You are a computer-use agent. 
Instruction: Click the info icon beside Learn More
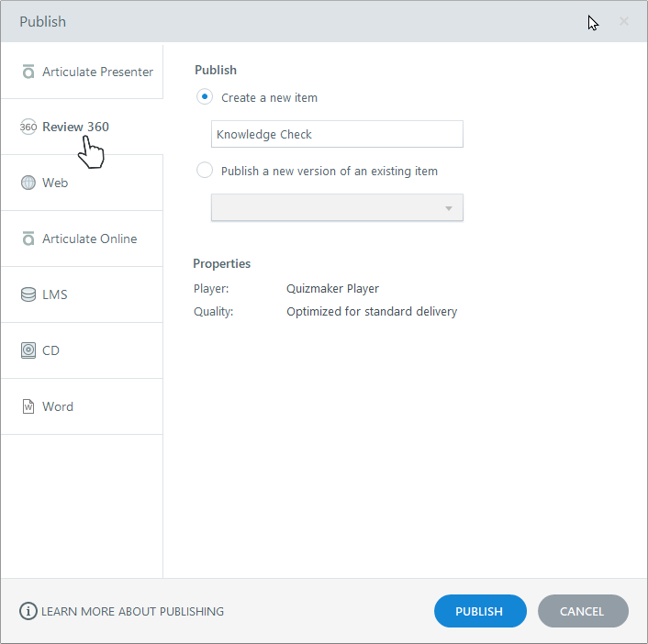[28, 611]
